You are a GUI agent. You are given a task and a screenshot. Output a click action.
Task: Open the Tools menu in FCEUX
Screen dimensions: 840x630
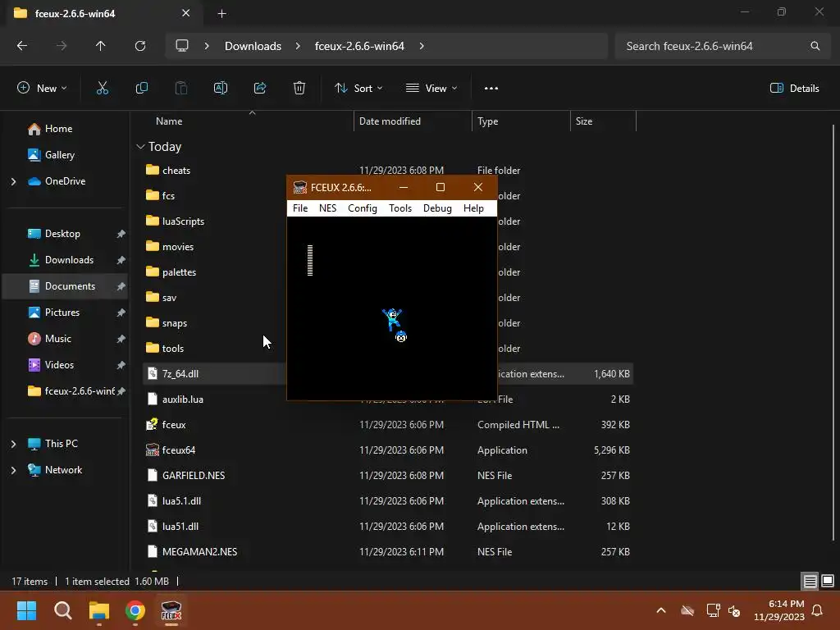(399, 208)
